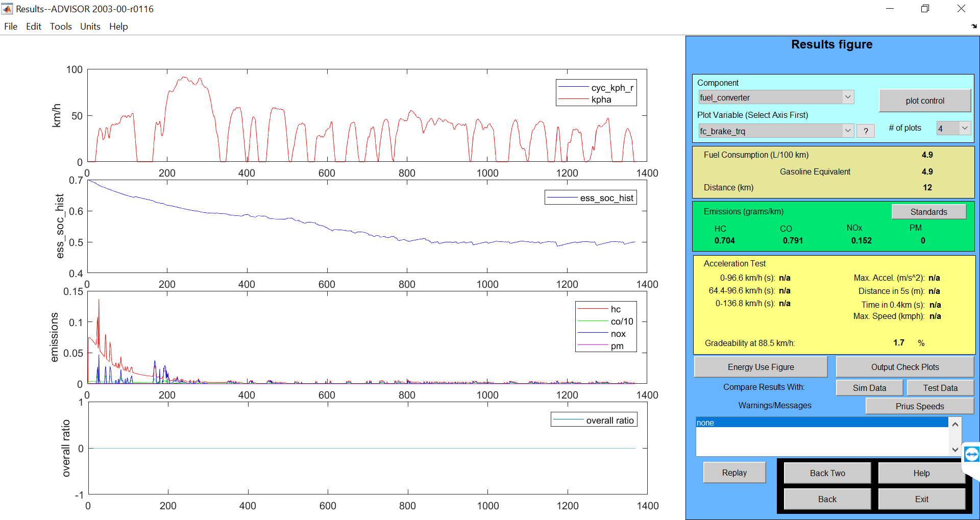The image size is (980, 520).
Task: Open Output Check Plots
Action: point(904,366)
